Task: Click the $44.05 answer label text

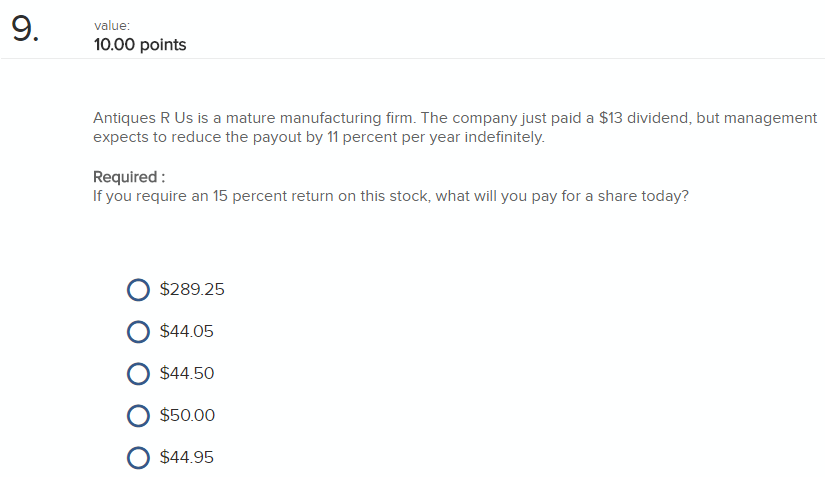Action: pyautogui.click(x=187, y=332)
